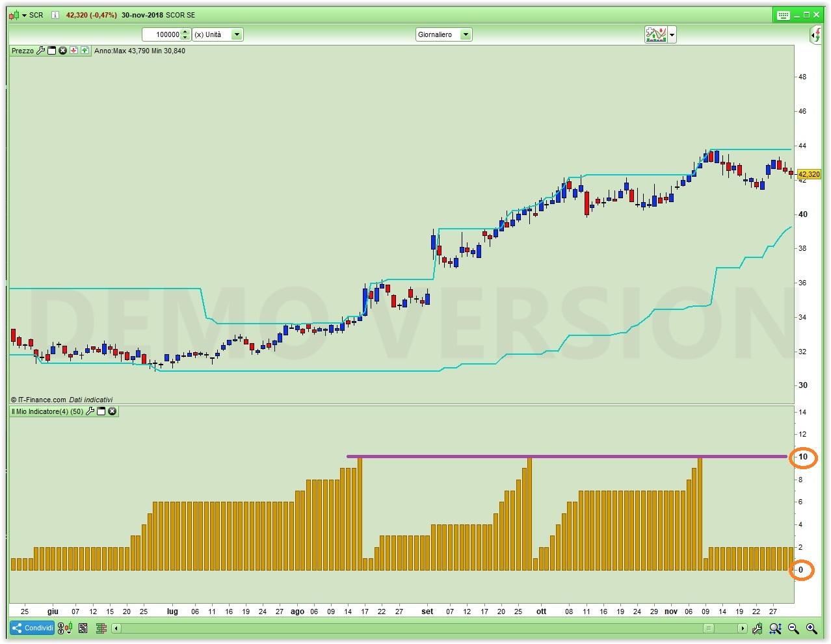The width and height of the screenshot is (831, 644).
Task: Click the 14 value on indicator axis
Action: point(802,412)
